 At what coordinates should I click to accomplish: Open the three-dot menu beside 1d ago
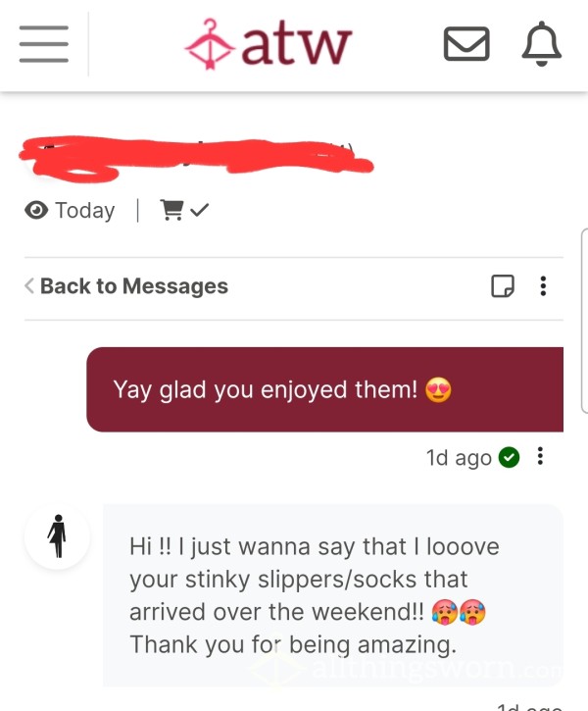pyautogui.click(x=540, y=456)
